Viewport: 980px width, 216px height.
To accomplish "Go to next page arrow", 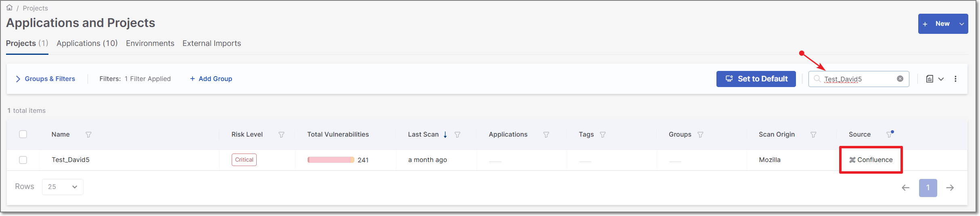I will tap(950, 188).
